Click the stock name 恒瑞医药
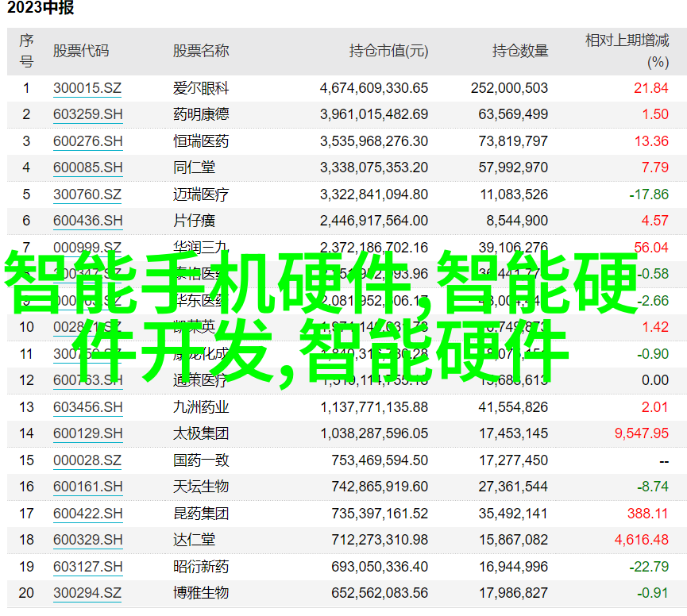The image size is (687, 616). [x=201, y=141]
